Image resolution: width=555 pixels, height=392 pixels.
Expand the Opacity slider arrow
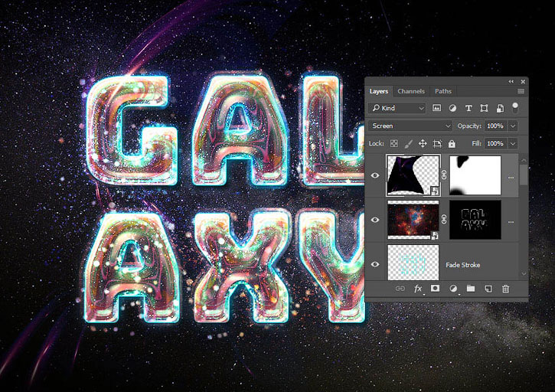click(x=513, y=126)
